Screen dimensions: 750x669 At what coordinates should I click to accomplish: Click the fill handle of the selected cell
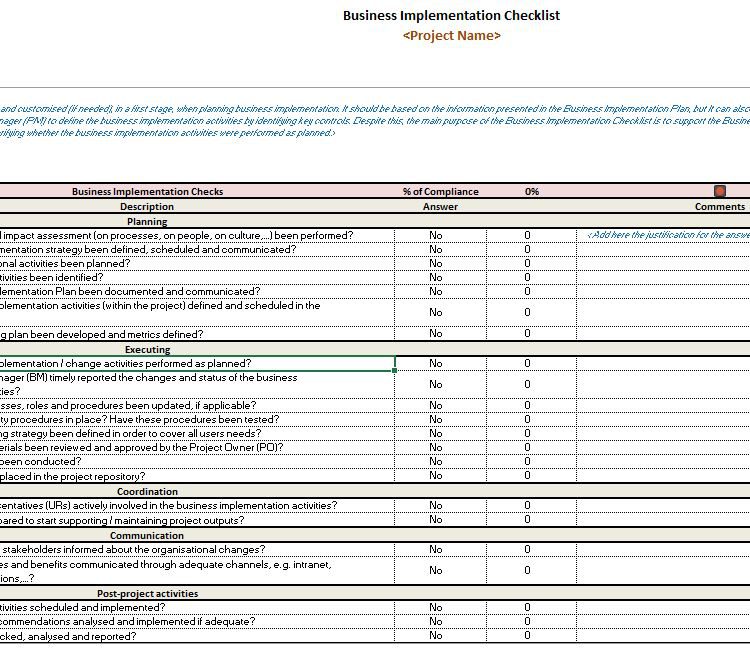(394, 370)
